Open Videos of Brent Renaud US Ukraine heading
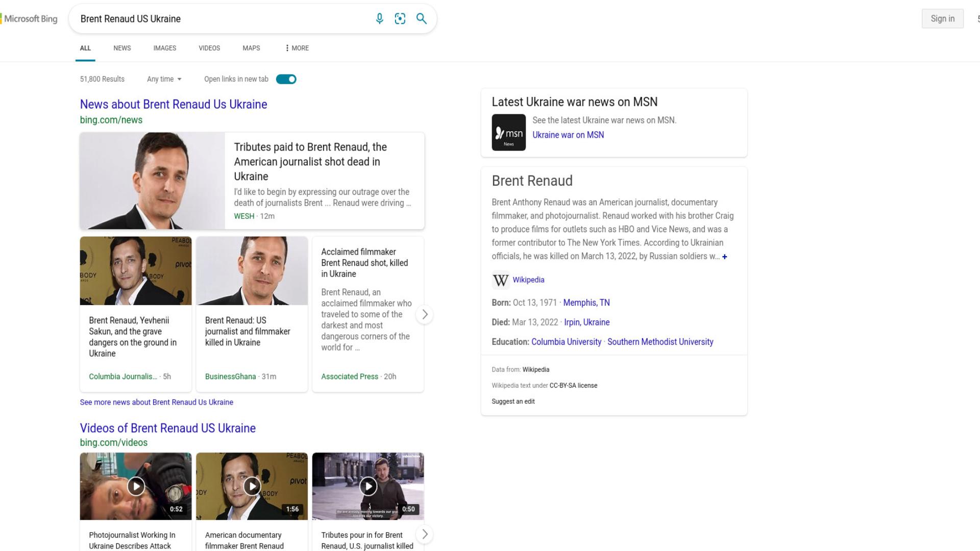 167,428
